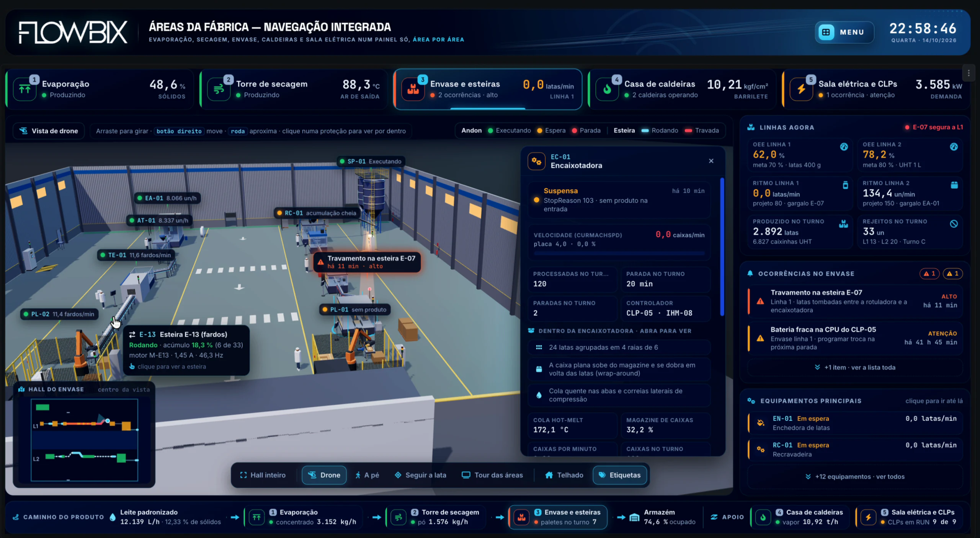Viewport: 980px width, 538px height.
Task: Click the Envase e esteiras boxes icon
Action: point(413,89)
